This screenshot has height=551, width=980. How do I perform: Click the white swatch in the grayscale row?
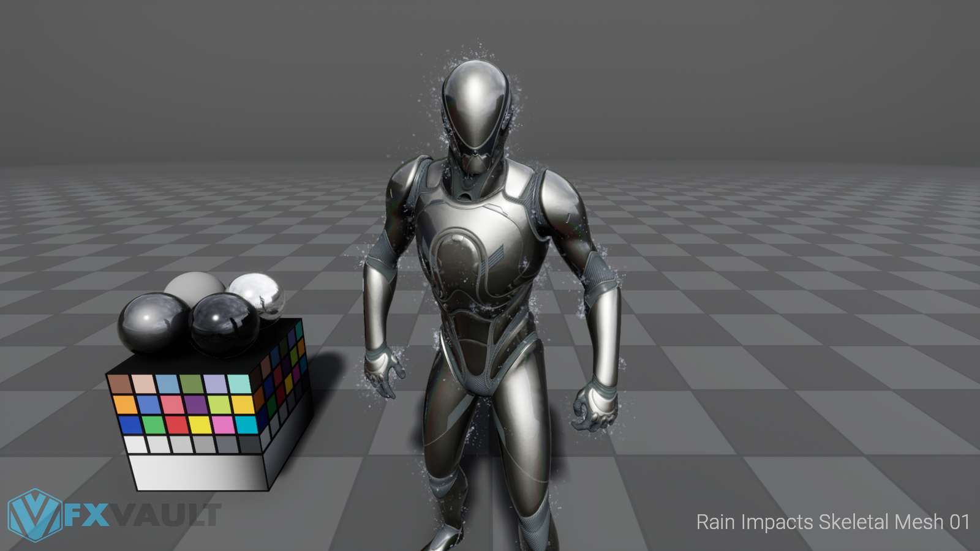(135, 444)
